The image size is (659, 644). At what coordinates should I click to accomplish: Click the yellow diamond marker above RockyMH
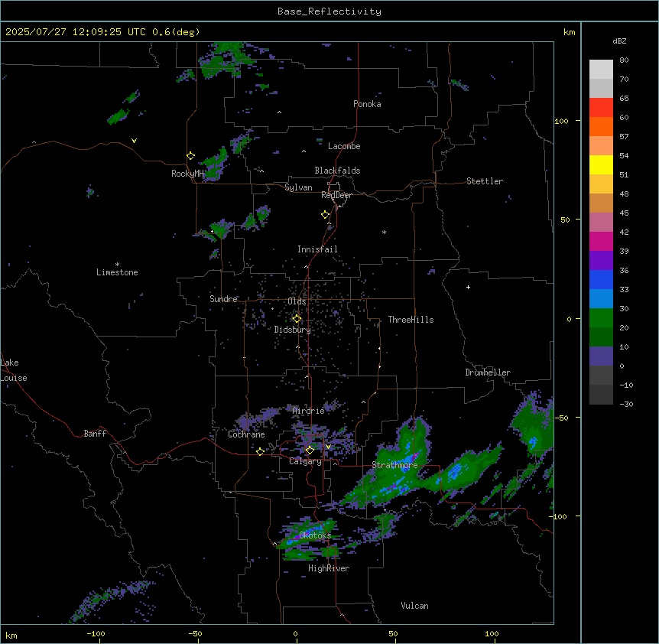(x=191, y=156)
